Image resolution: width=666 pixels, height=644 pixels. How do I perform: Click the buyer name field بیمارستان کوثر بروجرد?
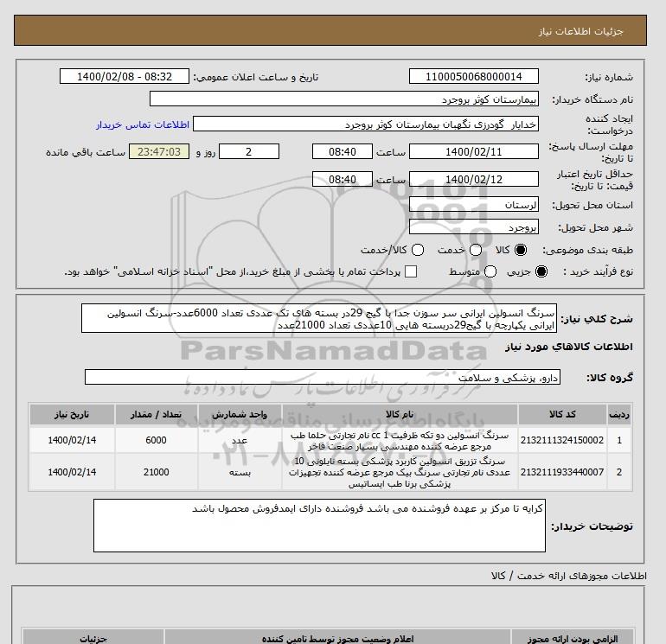click(344, 99)
